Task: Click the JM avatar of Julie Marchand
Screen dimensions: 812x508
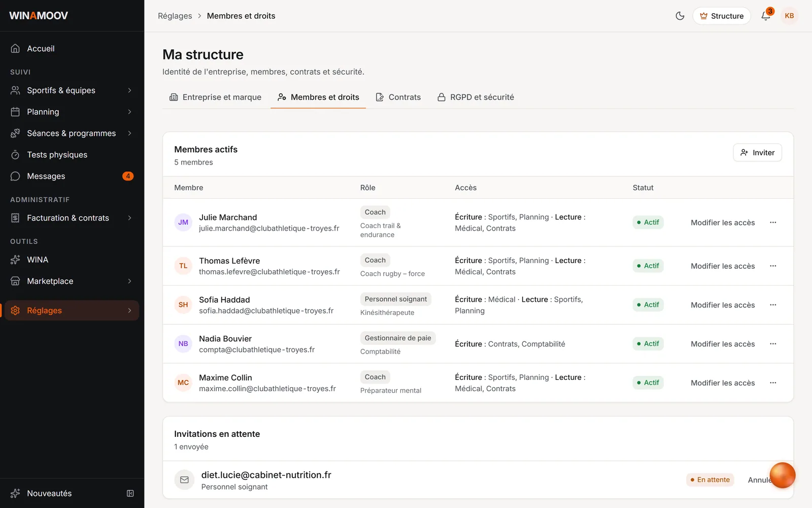Action: (x=183, y=223)
